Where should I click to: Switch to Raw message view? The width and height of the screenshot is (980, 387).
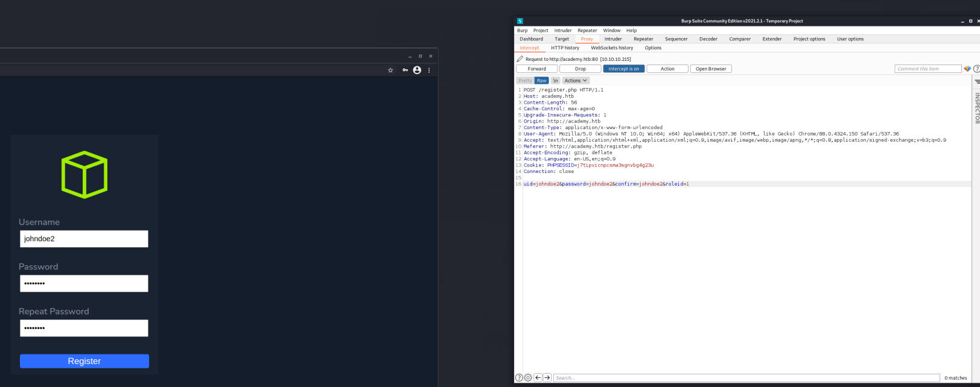tap(541, 81)
